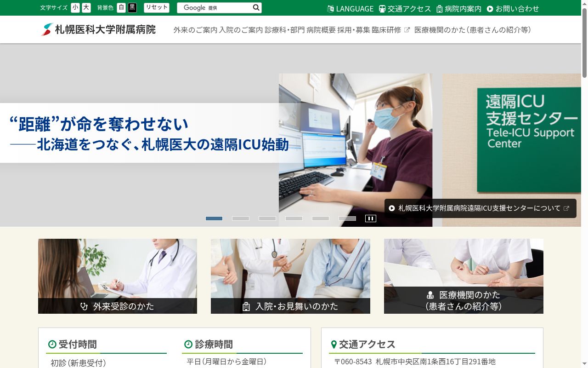Open the 病院概要 menu
The image size is (588, 368).
pyautogui.click(x=321, y=30)
